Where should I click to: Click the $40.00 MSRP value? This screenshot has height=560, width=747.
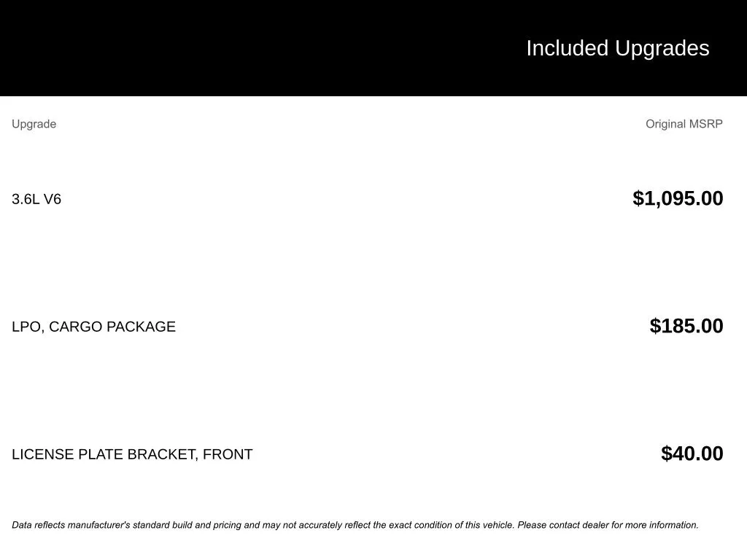(692, 454)
